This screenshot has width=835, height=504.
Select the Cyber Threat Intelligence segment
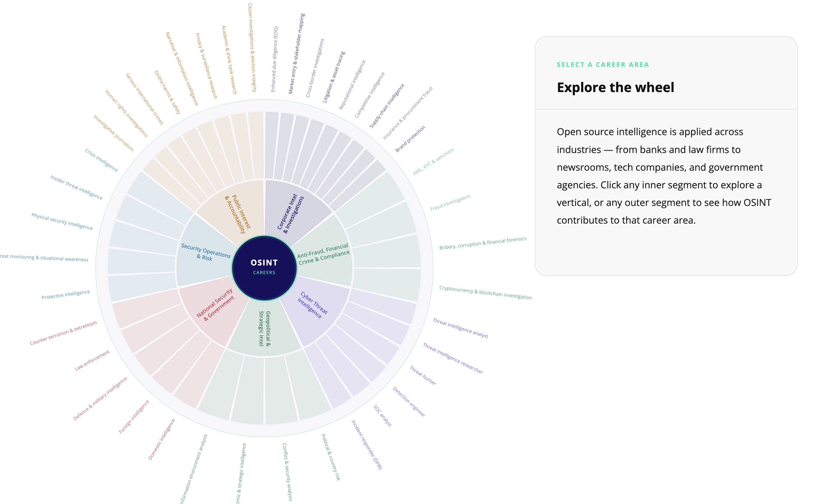[x=313, y=306]
